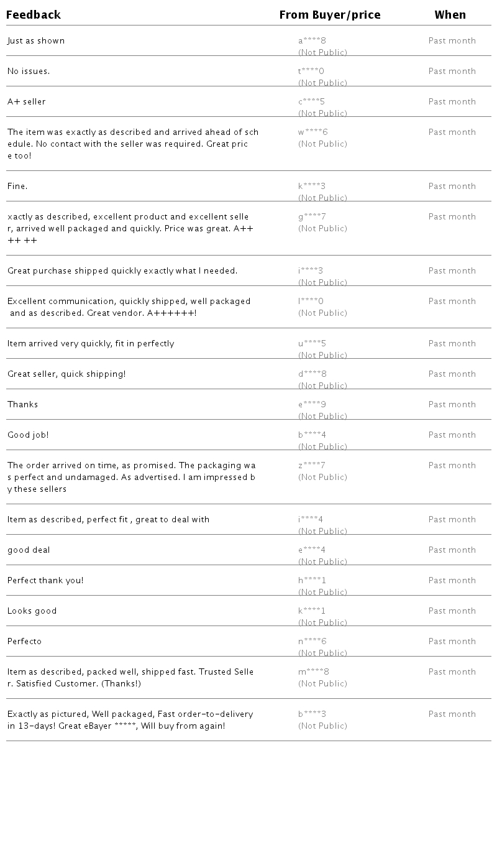The width and height of the screenshot is (497, 868).
Task: Click the 'Good job!' feedback comment
Action: 28,435
